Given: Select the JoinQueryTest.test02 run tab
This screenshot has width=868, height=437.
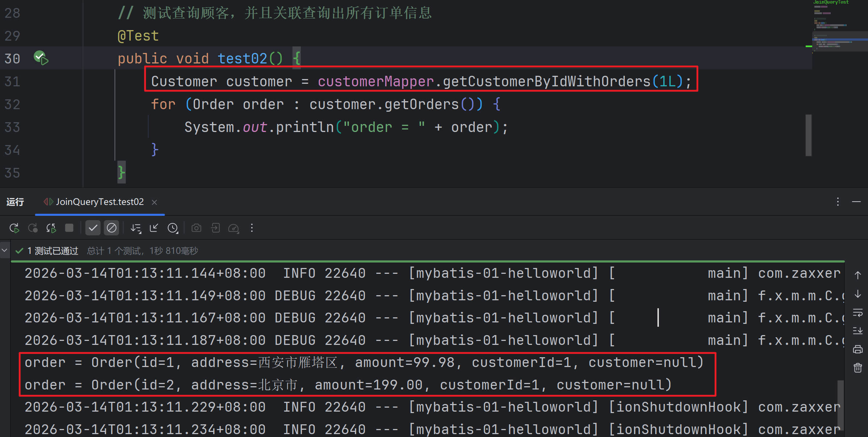Looking at the screenshot, I should click(x=100, y=202).
